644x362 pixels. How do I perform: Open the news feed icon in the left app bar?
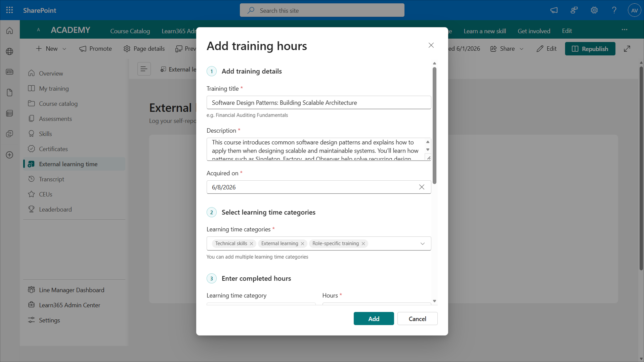(9, 72)
